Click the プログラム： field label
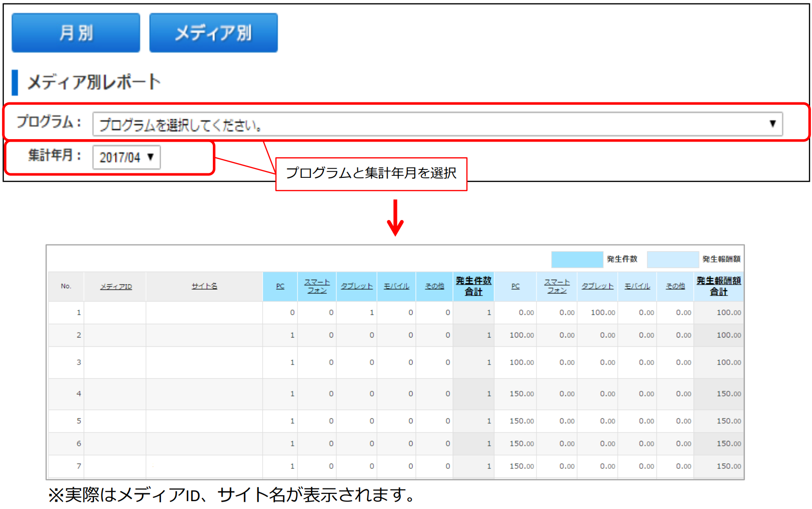Viewport: 812px width, 509px height. pyautogui.click(x=48, y=121)
